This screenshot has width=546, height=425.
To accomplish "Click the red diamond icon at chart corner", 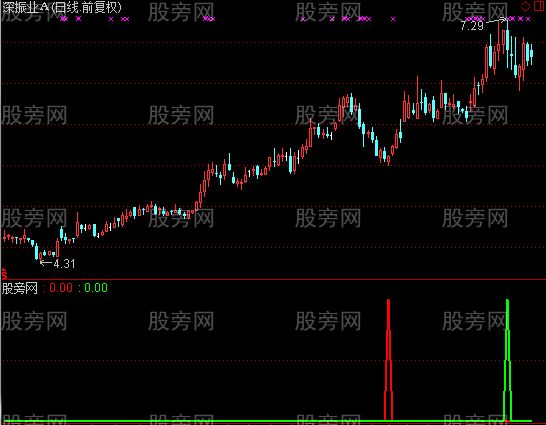I will tap(525, 6).
